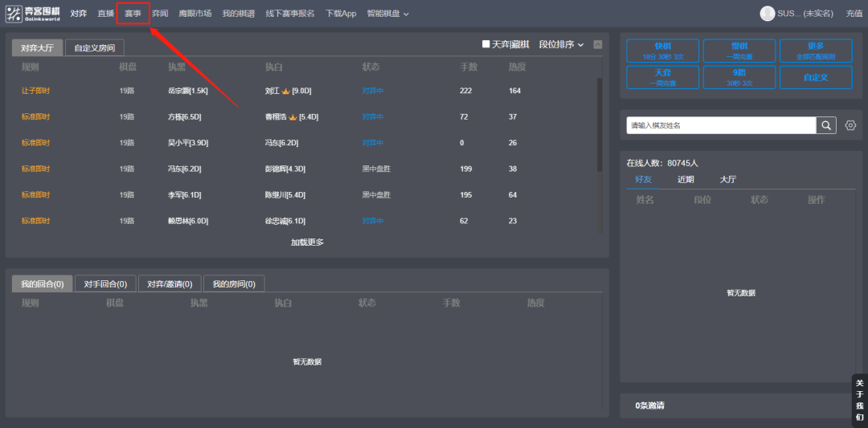Open the 关于我们 side tab

[x=859, y=401]
